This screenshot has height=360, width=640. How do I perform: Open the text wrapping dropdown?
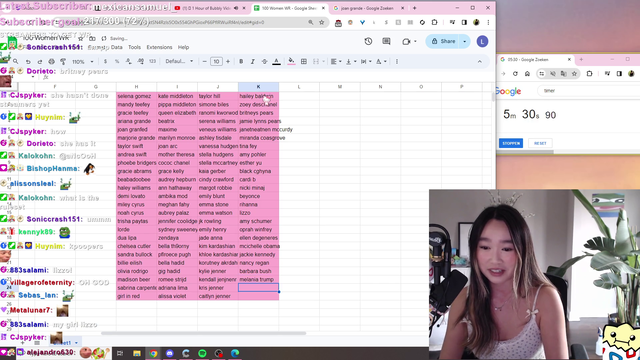point(366,62)
